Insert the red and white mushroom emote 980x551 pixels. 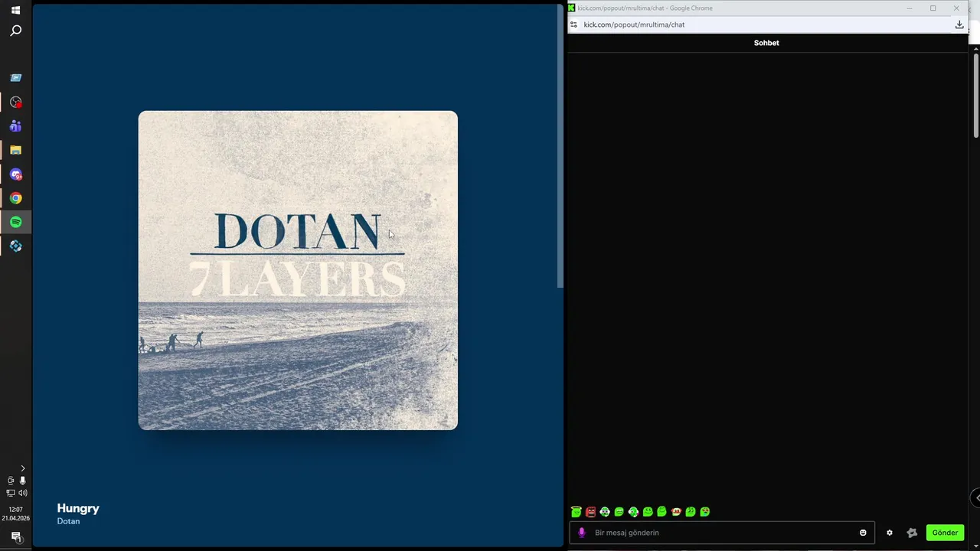pos(676,512)
